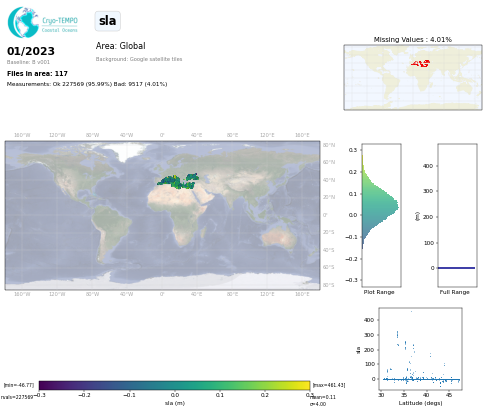Click the Files in area: 117 text
The image size is (492, 410).
click(x=37, y=73)
